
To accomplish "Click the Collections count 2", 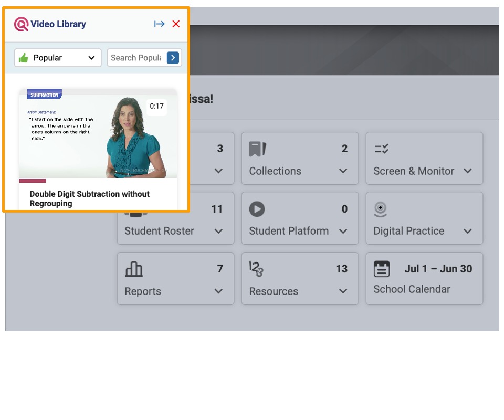I will click(x=344, y=149).
